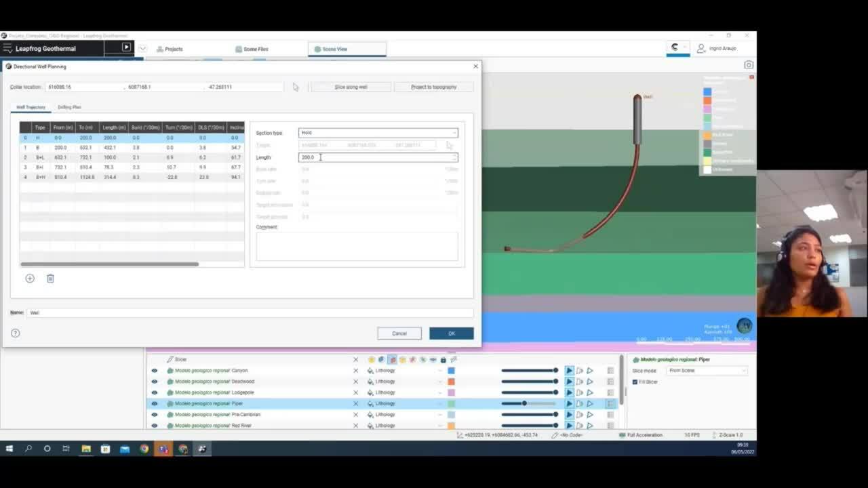Open Lithology dropdown for Deadwood row

pos(405,382)
